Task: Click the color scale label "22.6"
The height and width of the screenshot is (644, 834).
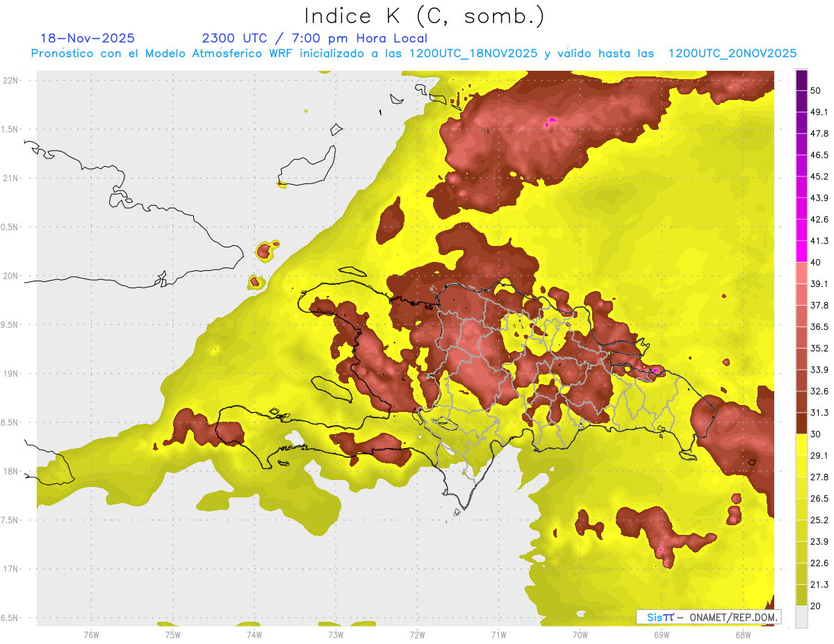Action: (819, 563)
